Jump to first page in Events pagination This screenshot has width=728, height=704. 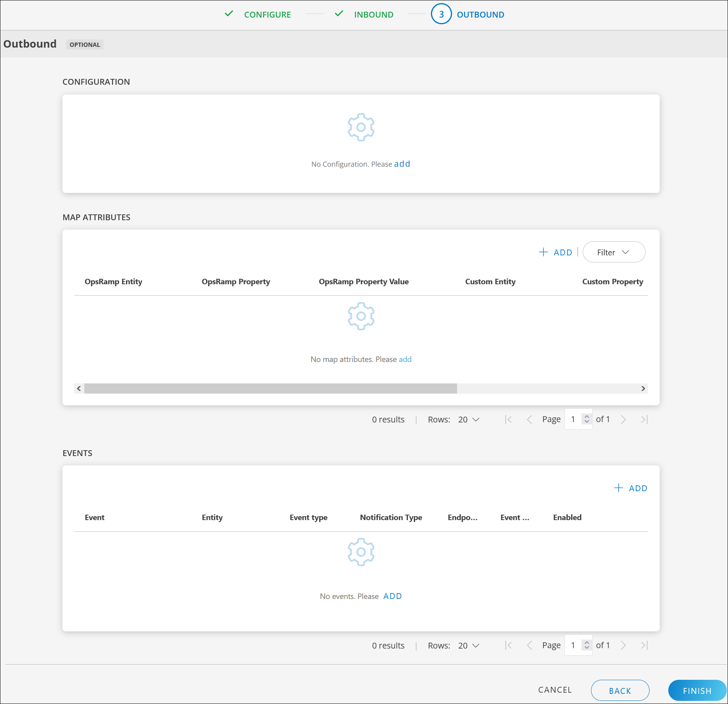(509, 645)
